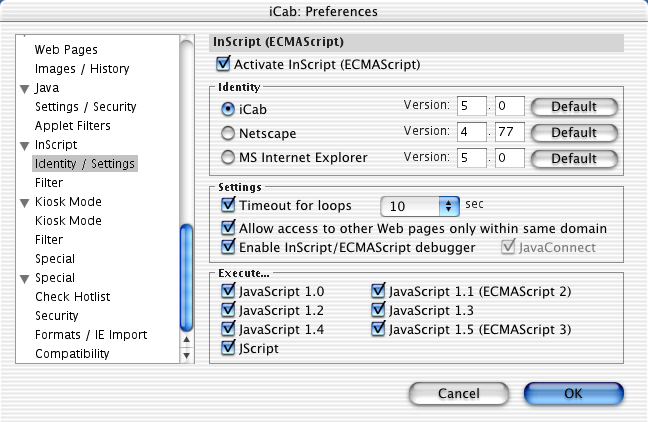Screen dimensions: 648x422
Task: Disable the InScript/ECMAScript debugger checkbox
Action: point(228,247)
